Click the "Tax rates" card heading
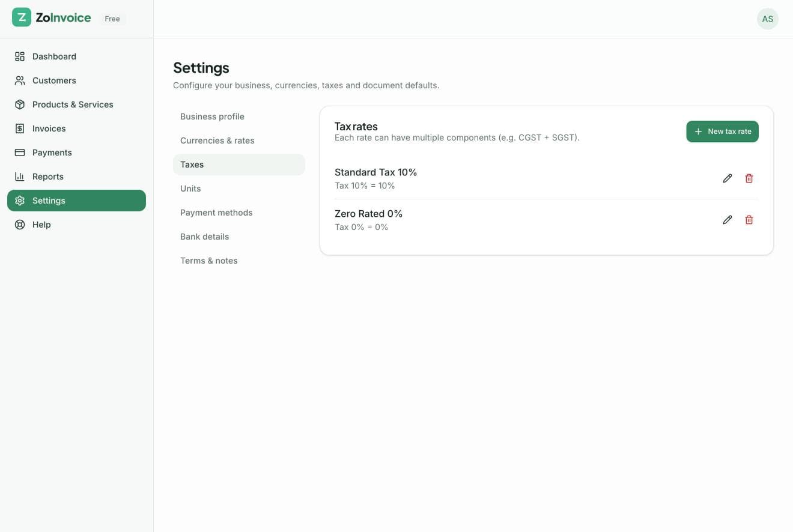Image resolution: width=793 pixels, height=532 pixels. click(x=356, y=127)
